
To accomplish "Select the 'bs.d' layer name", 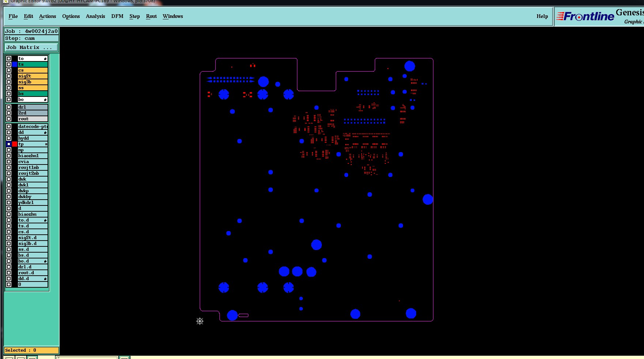I will pos(33,255).
